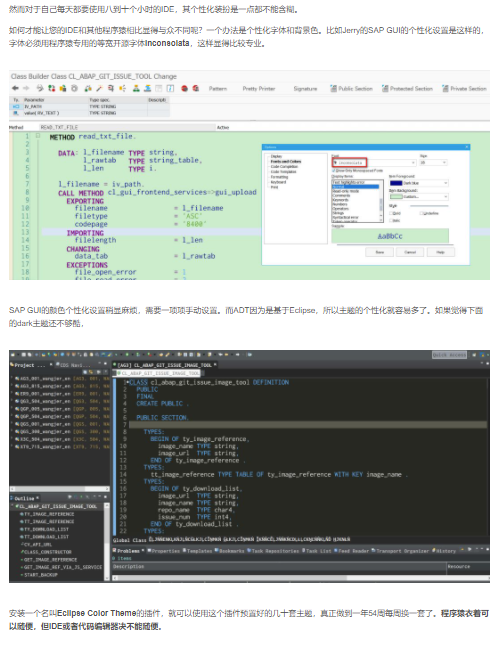498x651 pixels.
Task: Click the dark blue foreground color swatch
Action: 396,183
